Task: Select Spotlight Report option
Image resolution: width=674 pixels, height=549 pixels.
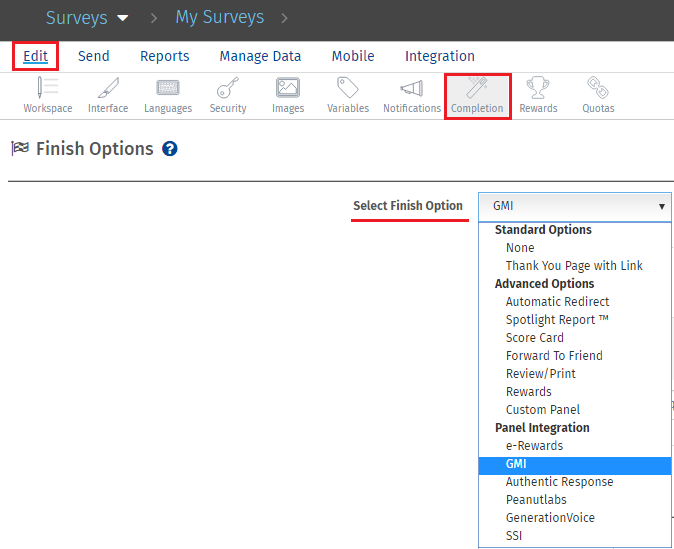Action: click(557, 320)
